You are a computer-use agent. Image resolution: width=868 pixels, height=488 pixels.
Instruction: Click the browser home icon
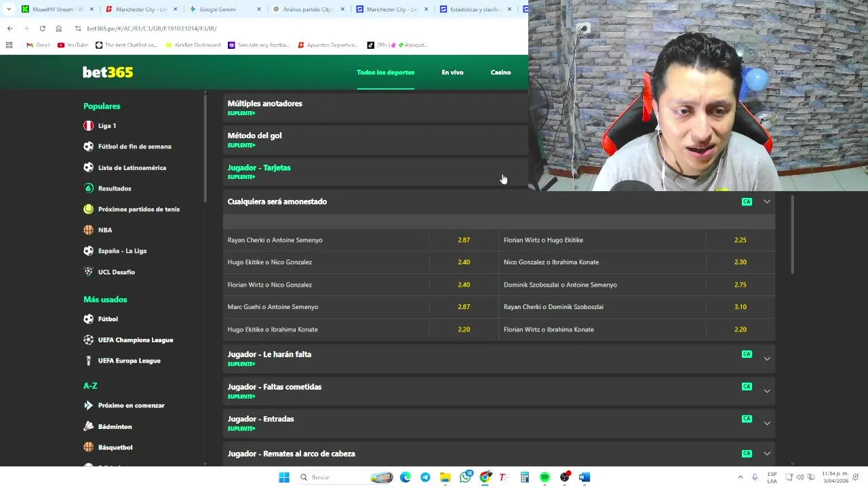58,28
